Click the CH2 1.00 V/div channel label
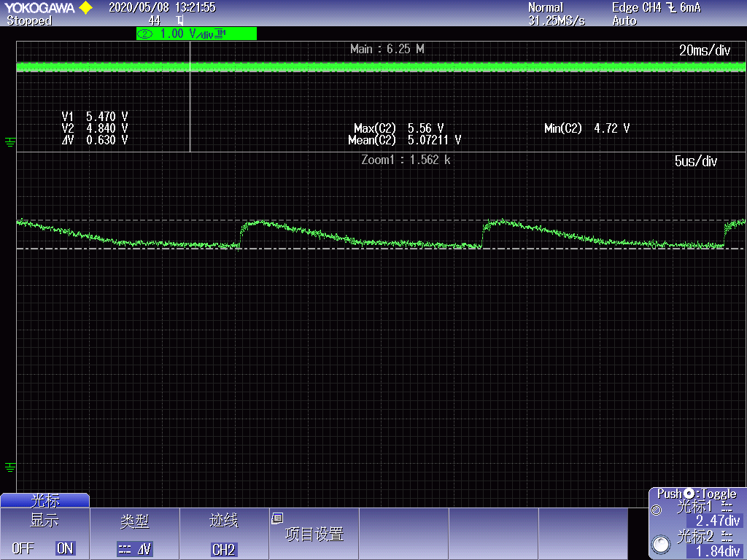747x560 pixels. [x=196, y=34]
